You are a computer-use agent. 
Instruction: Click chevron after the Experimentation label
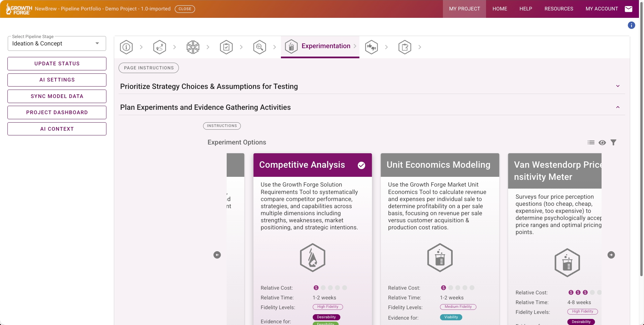(x=355, y=46)
